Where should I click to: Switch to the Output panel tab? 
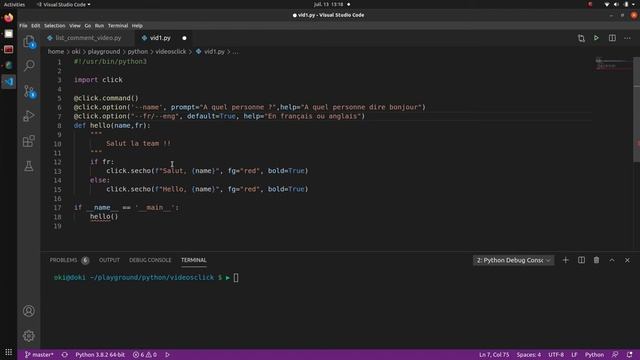tap(109, 260)
